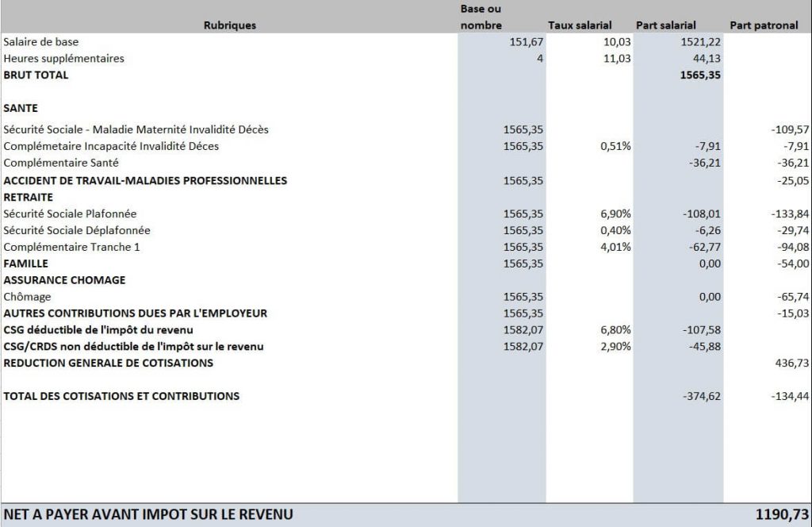Click the -29,74 employer amount
Viewport: 812px width, 527px height.
click(x=793, y=231)
